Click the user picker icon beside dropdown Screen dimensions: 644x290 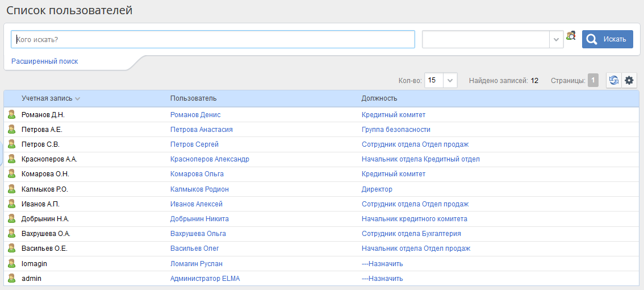pos(571,35)
